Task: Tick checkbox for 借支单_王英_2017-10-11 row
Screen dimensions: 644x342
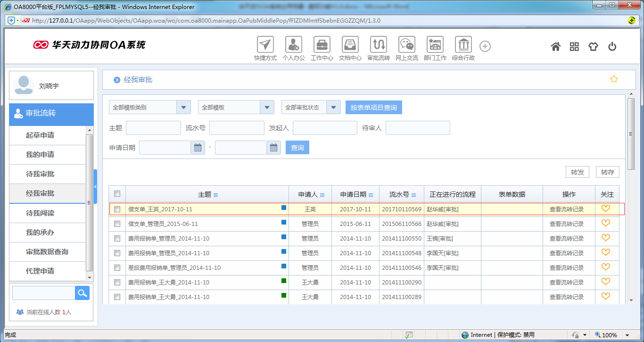Action: (117, 209)
